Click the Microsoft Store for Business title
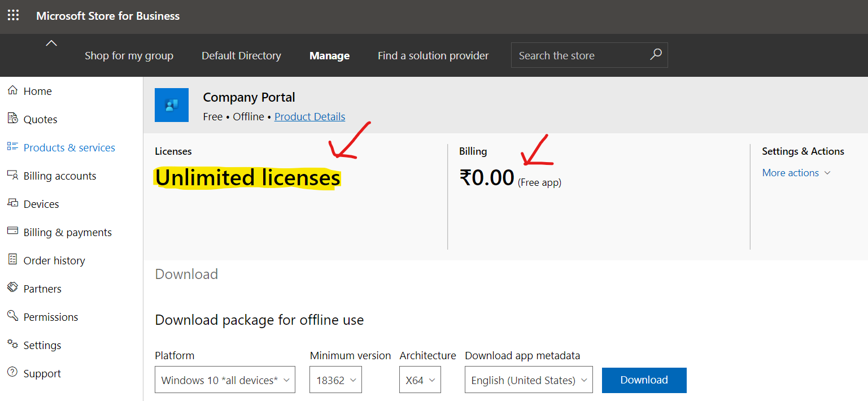 coord(108,16)
